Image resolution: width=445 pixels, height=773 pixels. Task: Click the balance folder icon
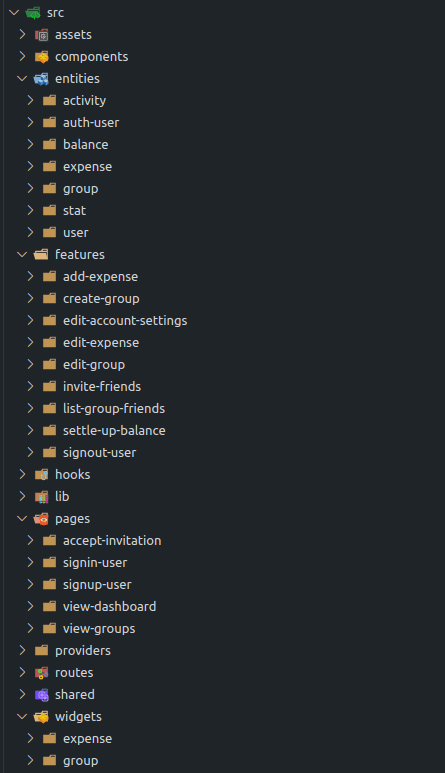coord(49,145)
